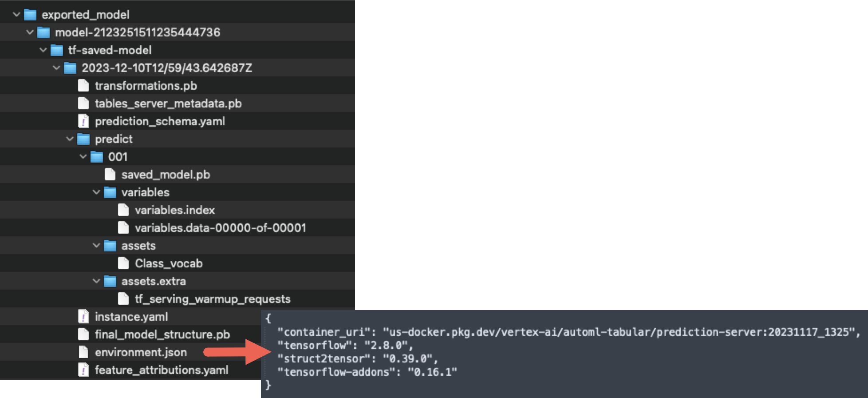868x398 pixels.
Task: Click the tf-saved-model folder icon
Action: [x=56, y=50]
